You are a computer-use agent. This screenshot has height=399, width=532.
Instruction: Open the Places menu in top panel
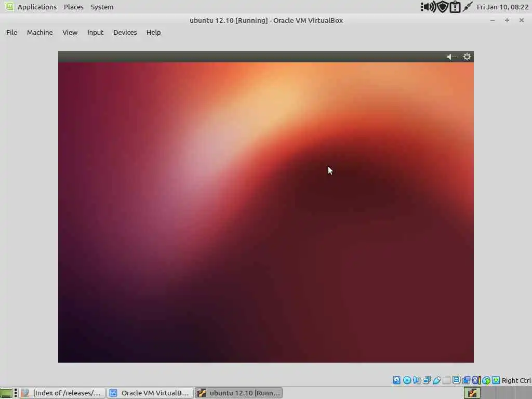pos(74,7)
